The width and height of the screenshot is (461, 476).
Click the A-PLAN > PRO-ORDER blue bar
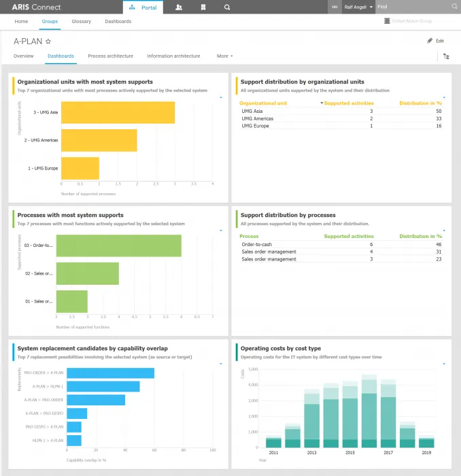tap(96, 400)
